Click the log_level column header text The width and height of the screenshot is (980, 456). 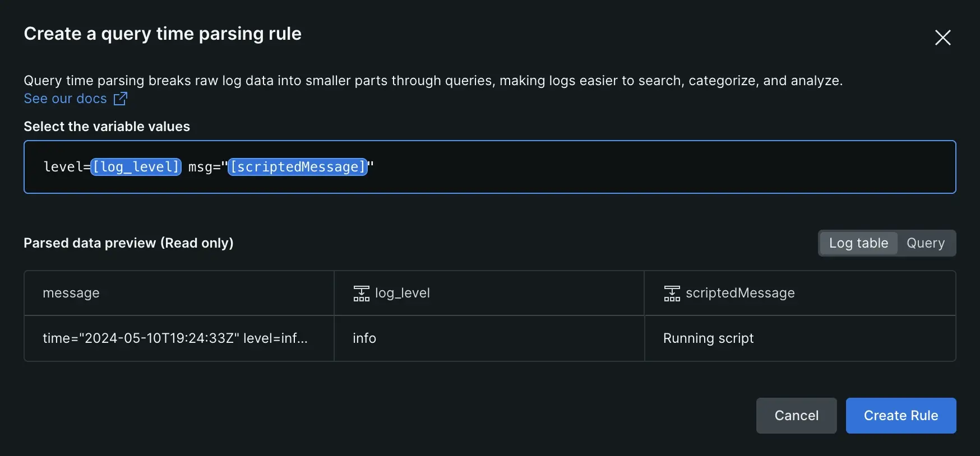coord(403,293)
